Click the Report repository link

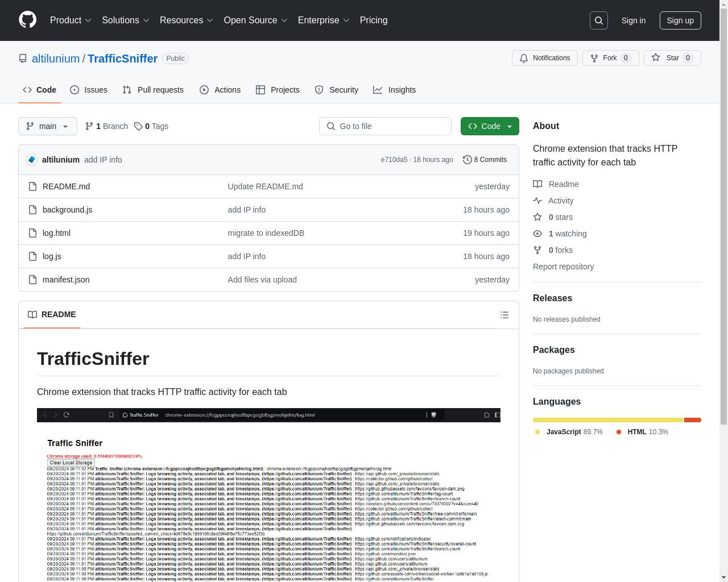(563, 267)
